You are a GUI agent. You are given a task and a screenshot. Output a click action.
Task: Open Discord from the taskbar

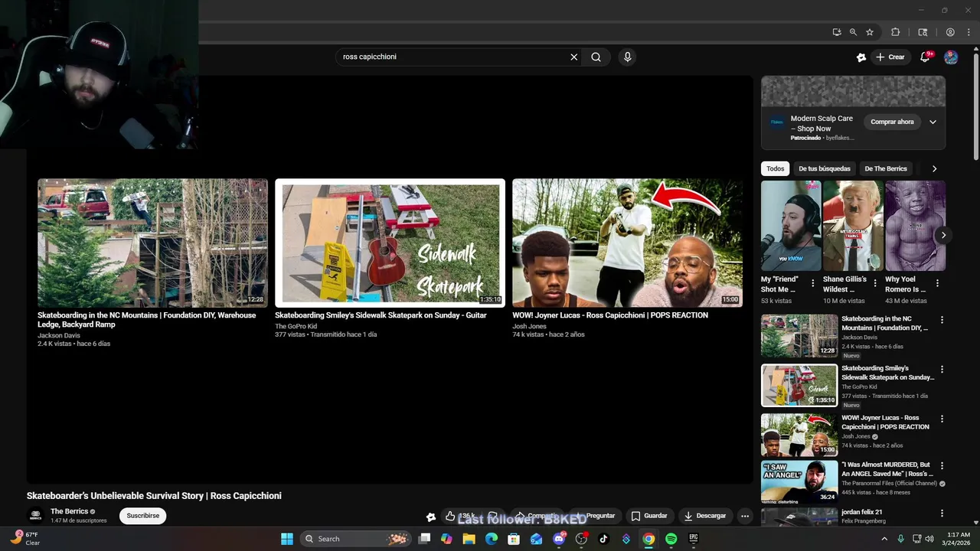[559, 539]
